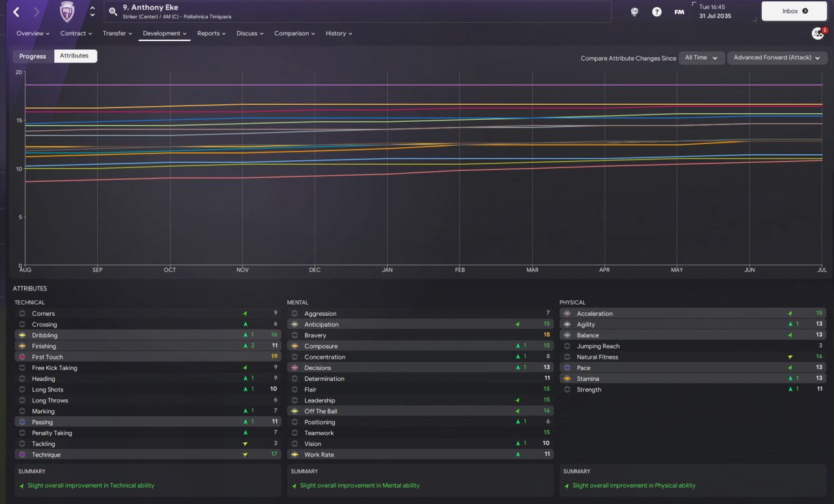Open Advanced Forward (Attack) role dropdown

[777, 57]
